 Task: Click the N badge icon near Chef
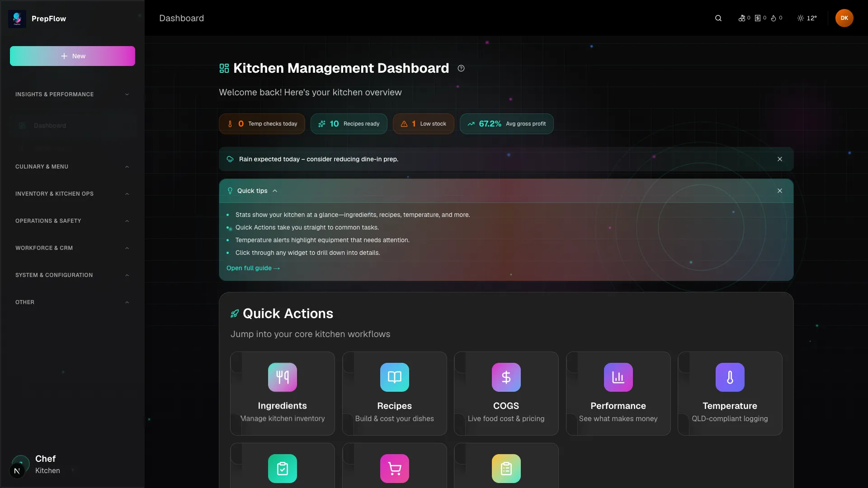pyautogui.click(x=17, y=471)
